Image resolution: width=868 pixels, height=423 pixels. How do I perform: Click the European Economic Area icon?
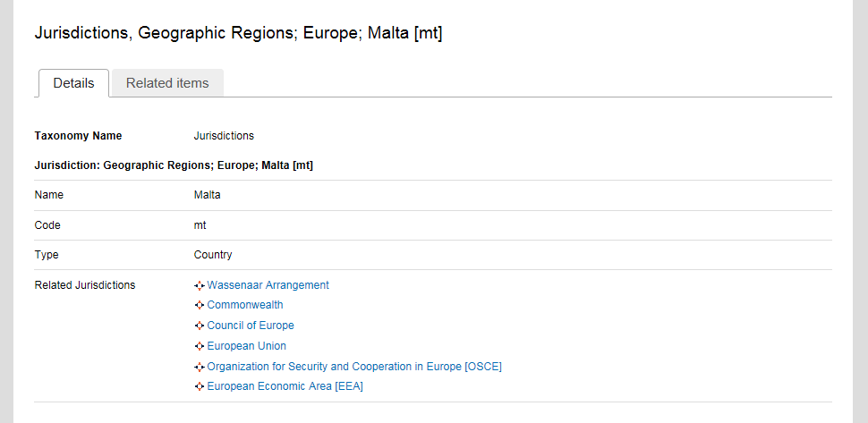point(200,386)
